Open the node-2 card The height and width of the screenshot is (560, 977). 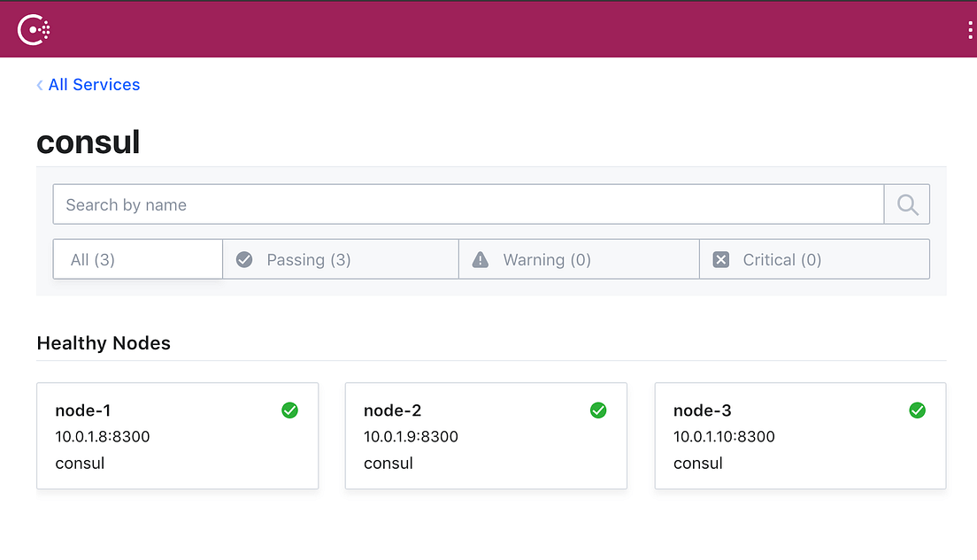(486, 436)
